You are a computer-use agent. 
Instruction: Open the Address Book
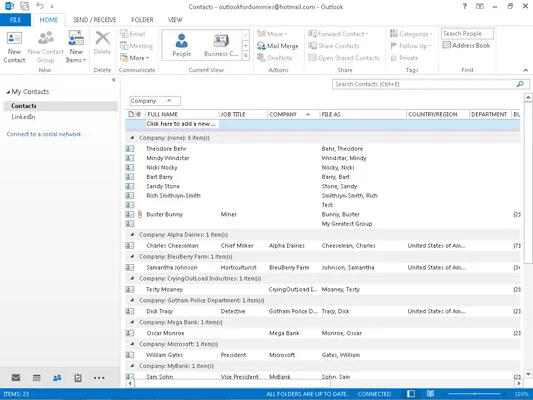tap(466, 45)
